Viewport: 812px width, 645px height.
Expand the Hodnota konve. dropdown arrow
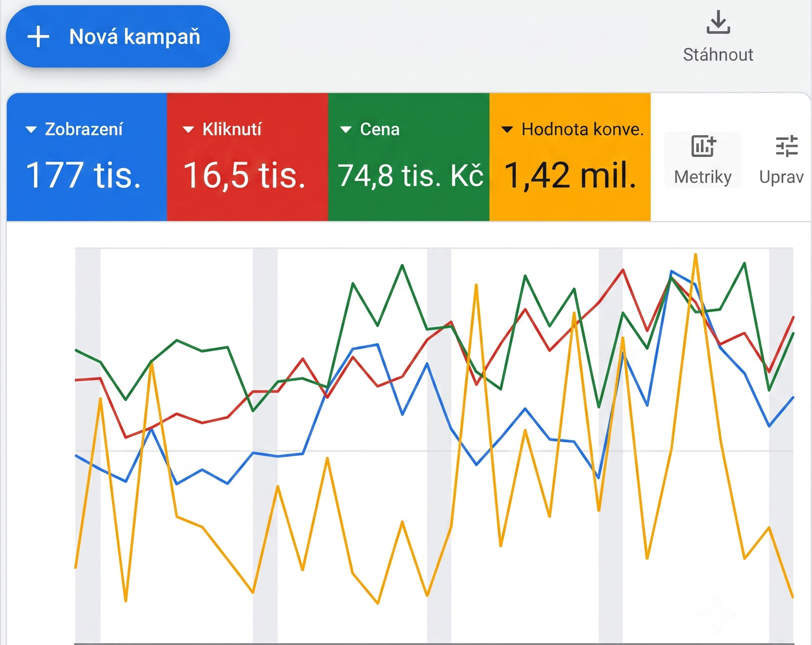click(x=507, y=129)
